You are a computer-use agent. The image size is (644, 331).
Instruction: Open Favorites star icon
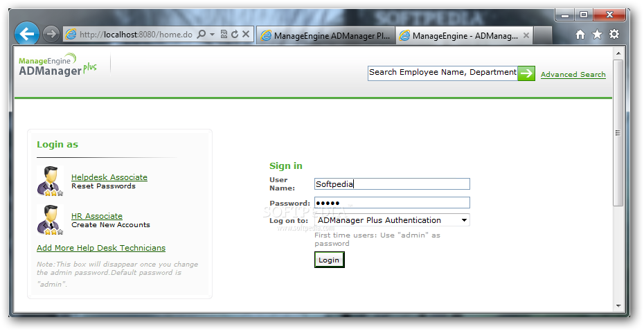point(597,35)
